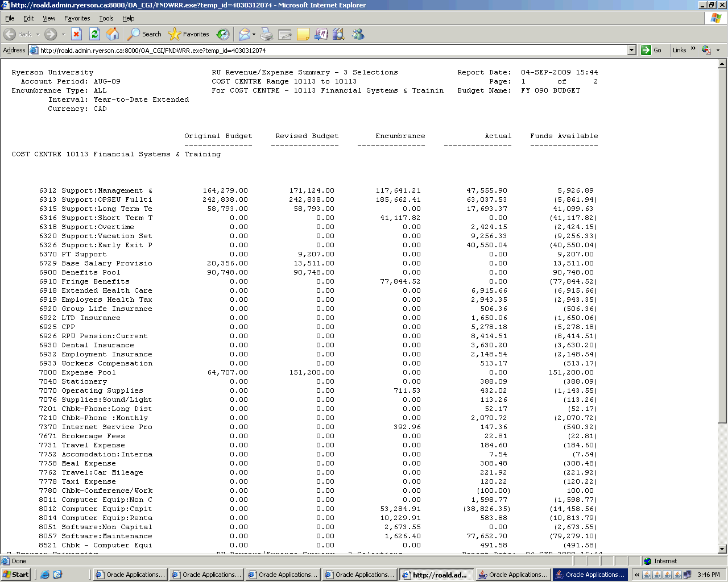Viewport: 728px width, 582px height.
Task: Click the Edit page toolbar icon
Action: 285,34
